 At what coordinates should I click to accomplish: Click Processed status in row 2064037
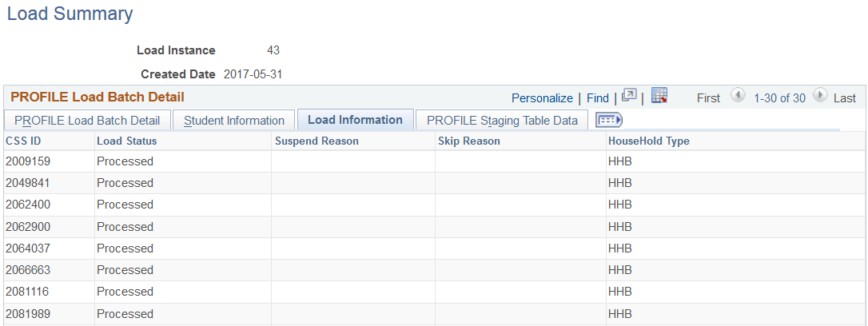point(125,248)
